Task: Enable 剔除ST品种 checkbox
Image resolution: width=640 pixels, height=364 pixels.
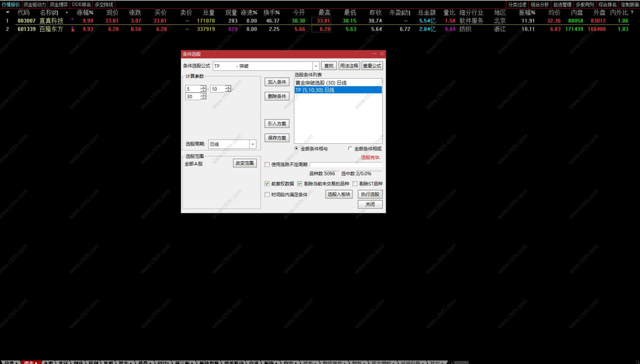Action: pos(355,184)
